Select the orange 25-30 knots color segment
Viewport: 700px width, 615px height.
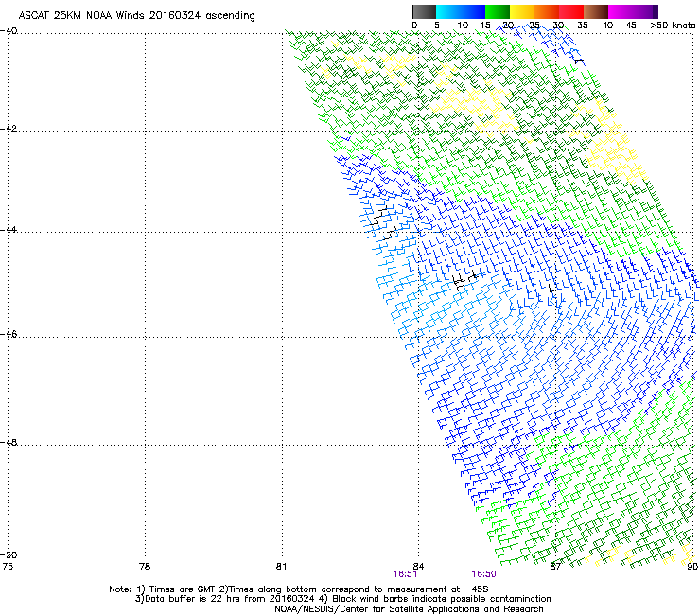pos(547,11)
